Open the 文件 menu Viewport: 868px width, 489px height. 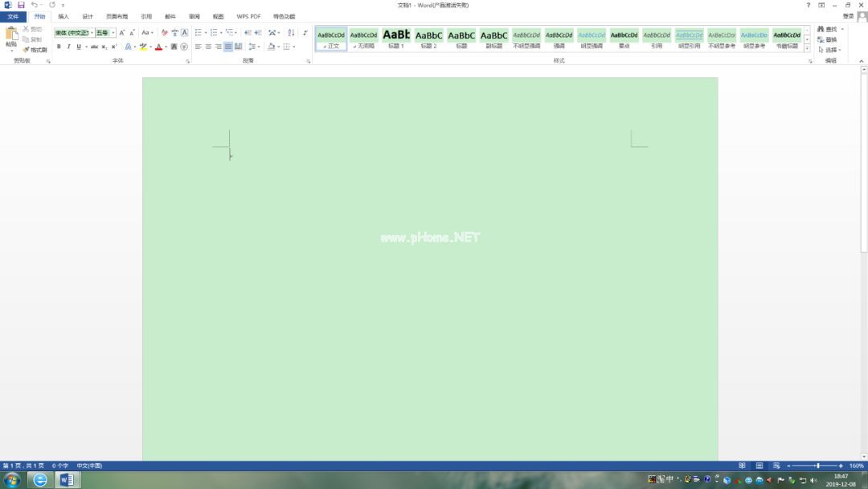13,16
